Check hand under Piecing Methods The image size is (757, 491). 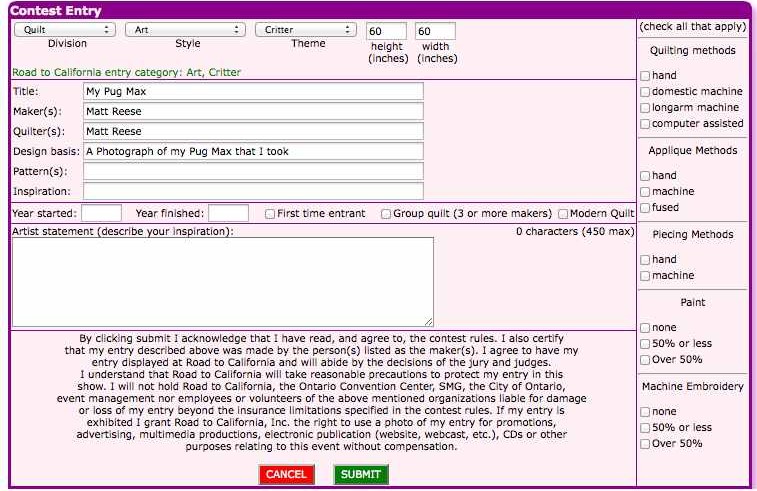point(645,260)
